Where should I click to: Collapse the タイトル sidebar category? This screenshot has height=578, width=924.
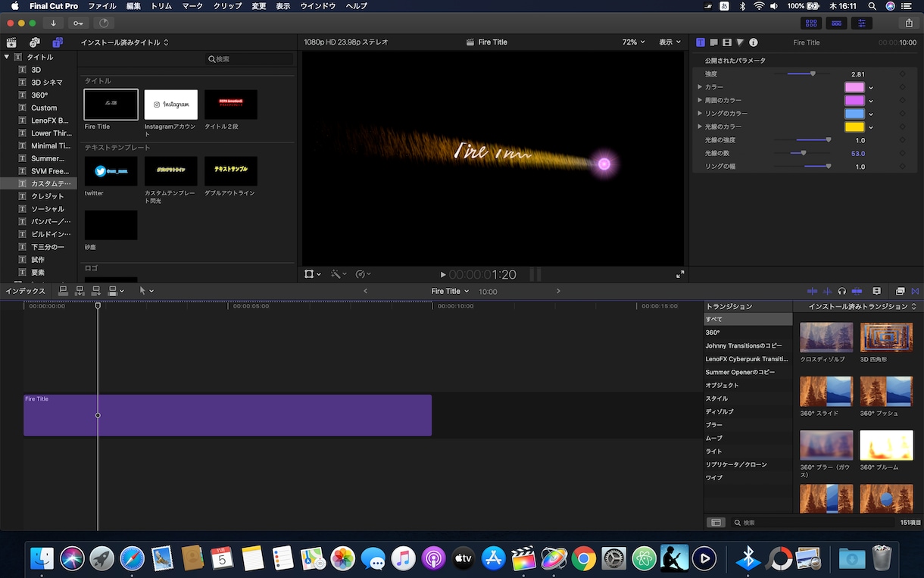pyautogui.click(x=7, y=57)
